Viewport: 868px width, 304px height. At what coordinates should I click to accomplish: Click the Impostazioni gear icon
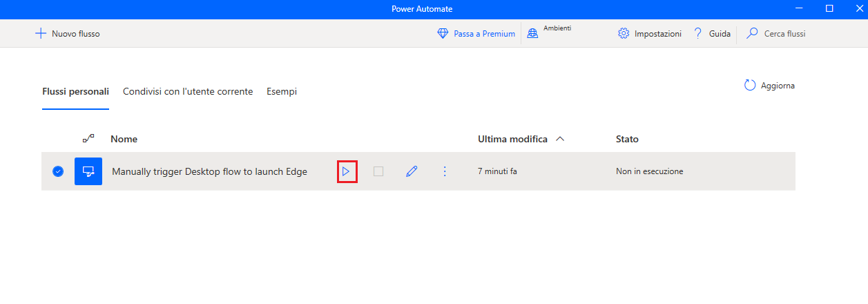point(624,33)
